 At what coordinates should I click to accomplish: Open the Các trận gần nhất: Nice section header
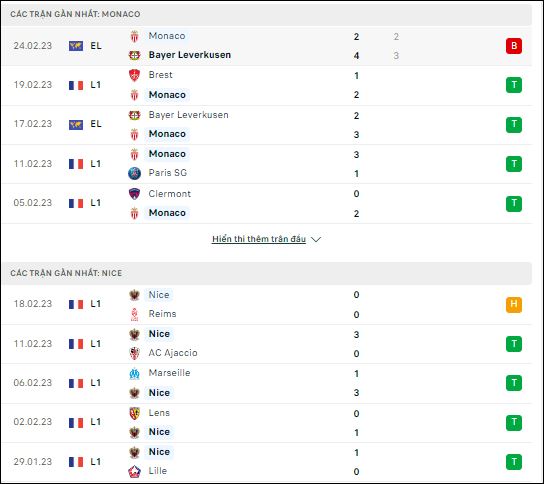tap(266, 273)
